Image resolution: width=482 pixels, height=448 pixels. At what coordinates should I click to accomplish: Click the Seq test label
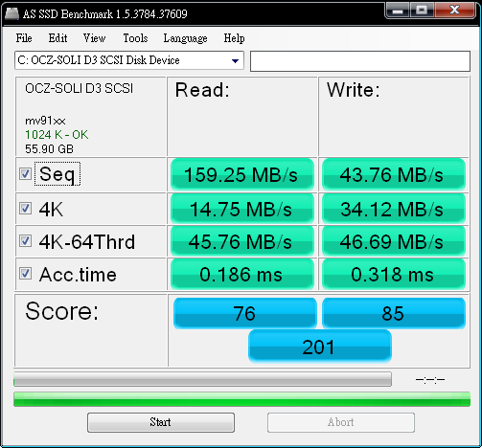coord(57,174)
